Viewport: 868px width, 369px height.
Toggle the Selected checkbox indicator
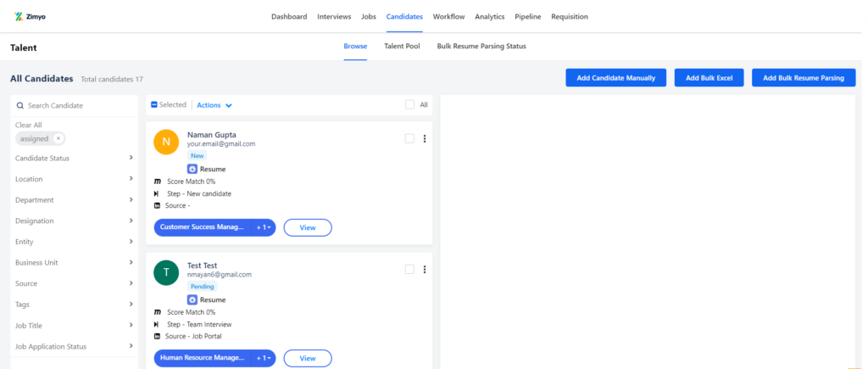click(154, 104)
